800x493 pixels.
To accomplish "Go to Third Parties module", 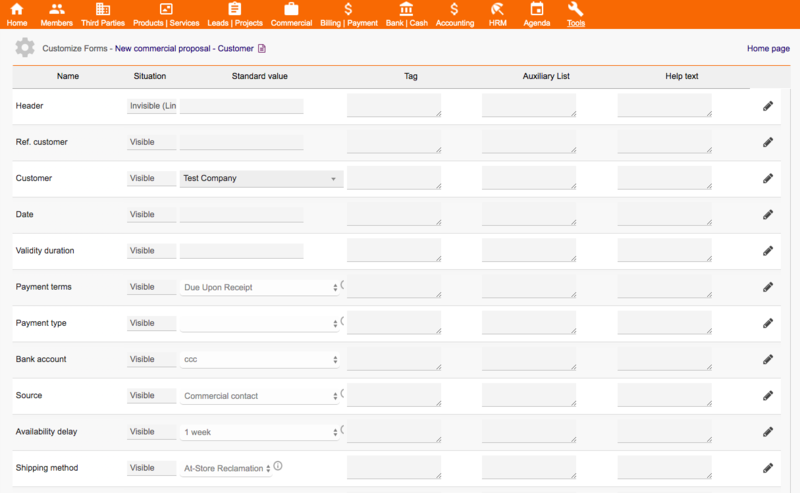I will coord(103,14).
